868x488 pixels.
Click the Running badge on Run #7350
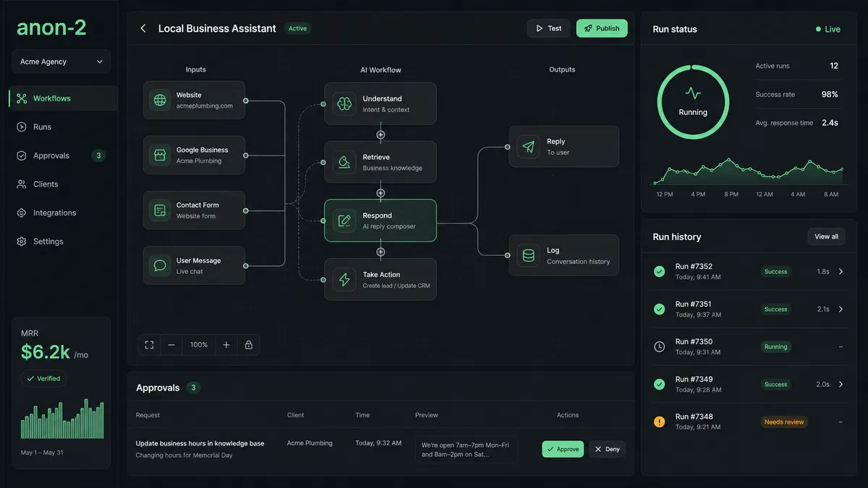point(776,346)
